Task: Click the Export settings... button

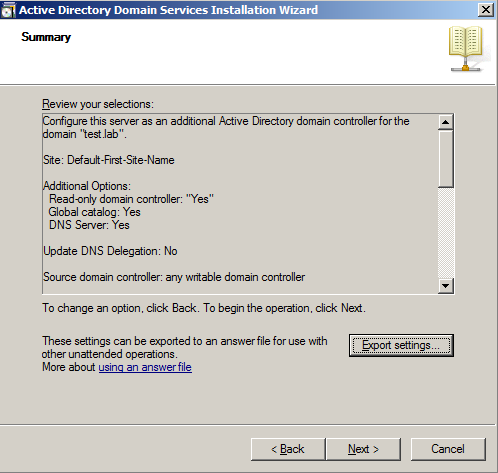Action: click(x=401, y=345)
